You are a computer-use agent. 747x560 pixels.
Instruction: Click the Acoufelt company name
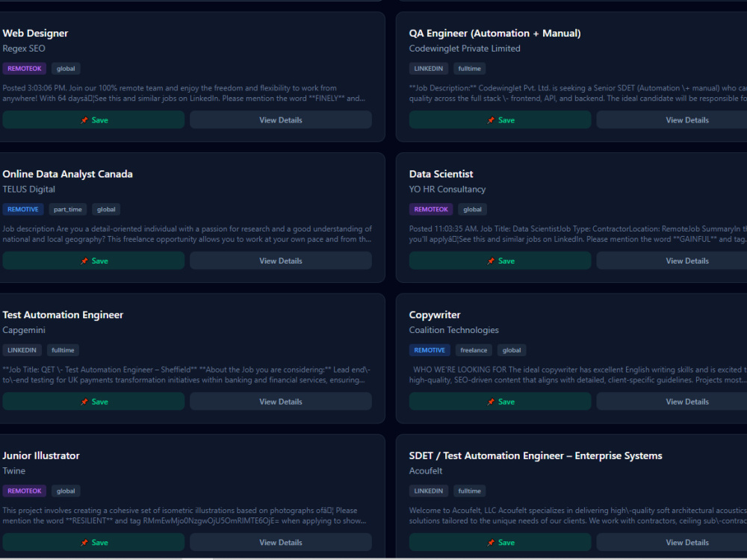click(426, 471)
